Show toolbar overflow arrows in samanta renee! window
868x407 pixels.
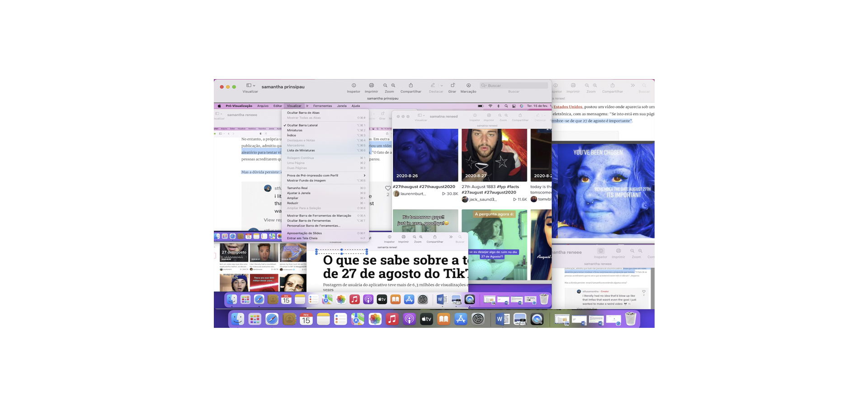(x=451, y=237)
